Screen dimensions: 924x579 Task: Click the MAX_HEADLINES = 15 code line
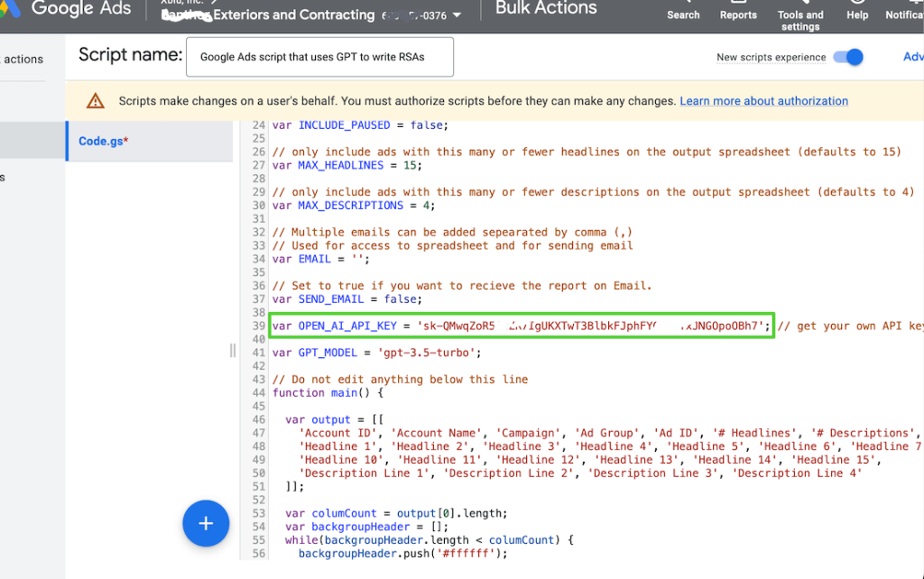347,166
